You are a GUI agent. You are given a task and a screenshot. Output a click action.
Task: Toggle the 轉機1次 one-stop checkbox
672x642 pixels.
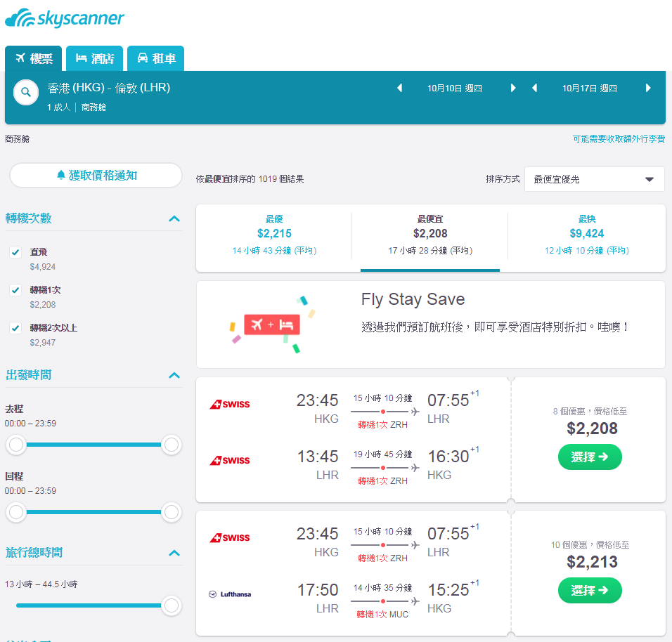[15, 290]
